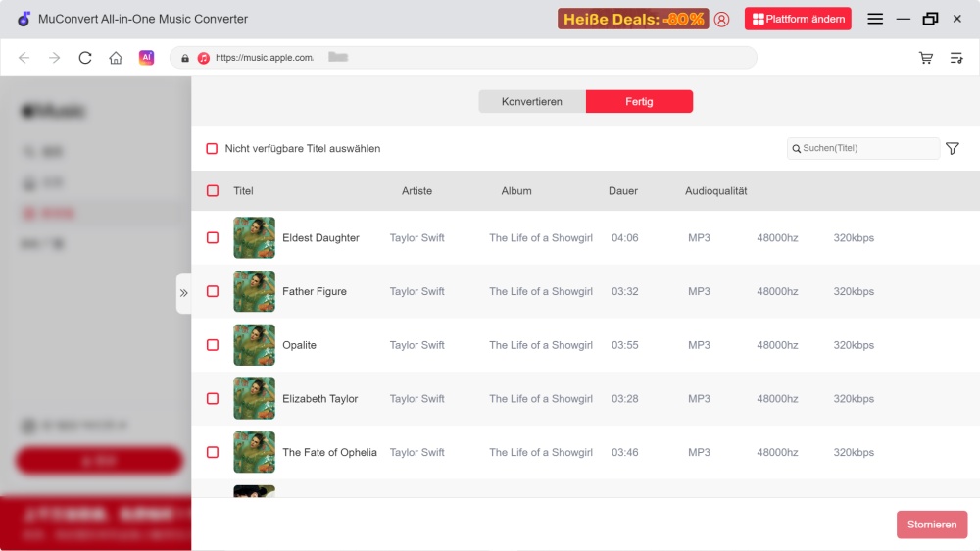Click 48000hz in Elizabeth Taylor row
Viewport: 980px width, 551px height.
[777, 398]
